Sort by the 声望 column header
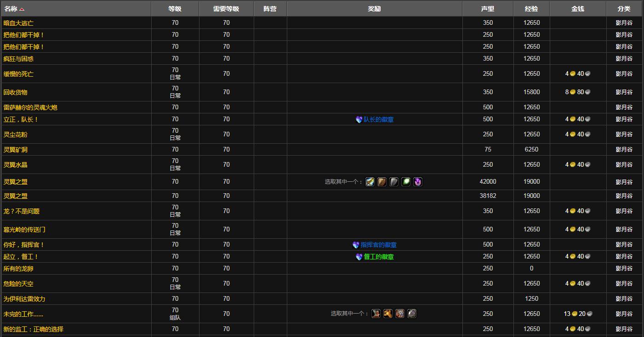644x337 pixels. pos(488,9)
